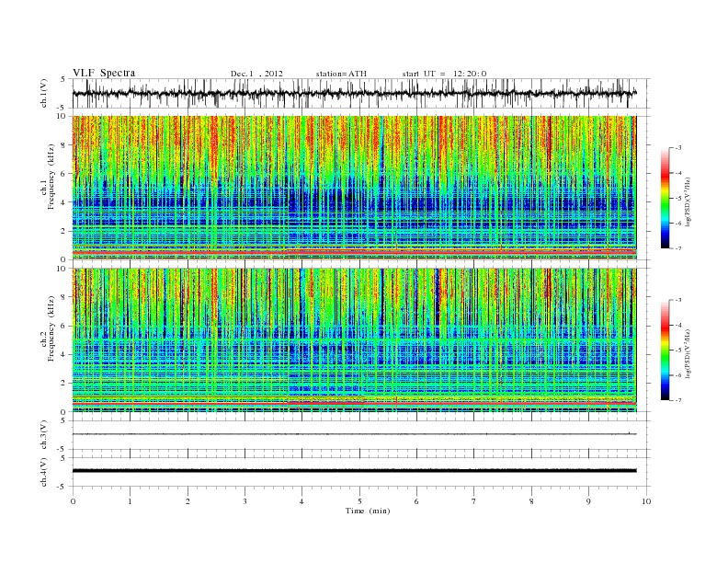Click the 7 tick on the time axis

(x=474, y=501)
